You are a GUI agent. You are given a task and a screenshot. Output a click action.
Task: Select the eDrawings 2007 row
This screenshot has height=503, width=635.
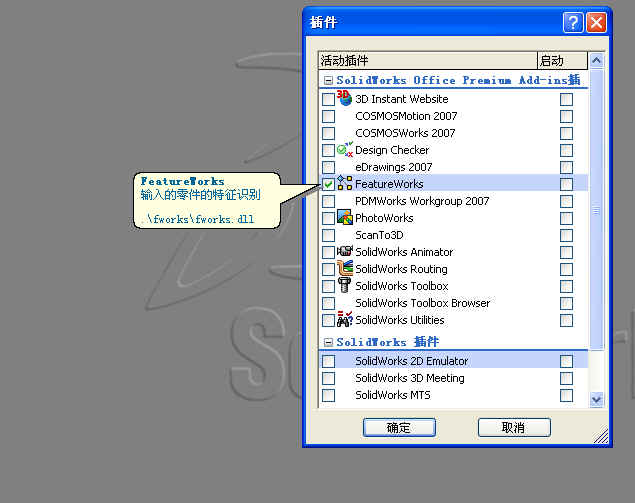[x=453, y=167]
